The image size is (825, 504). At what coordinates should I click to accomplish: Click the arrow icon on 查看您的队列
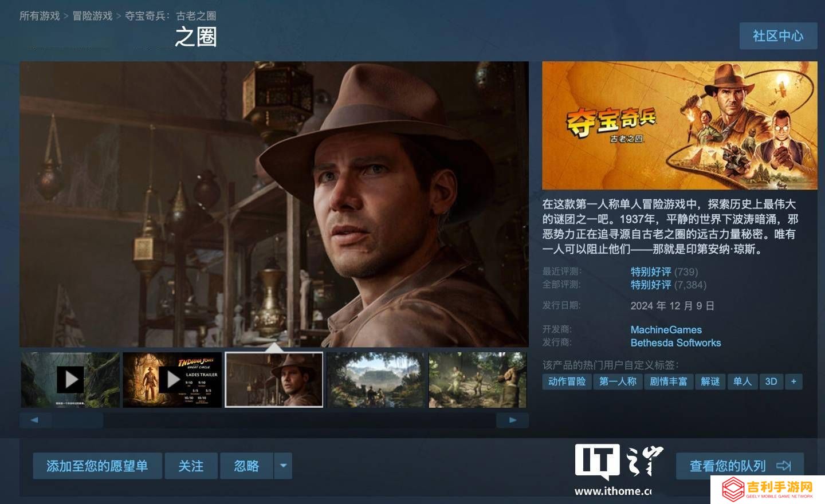coord(784,466)
